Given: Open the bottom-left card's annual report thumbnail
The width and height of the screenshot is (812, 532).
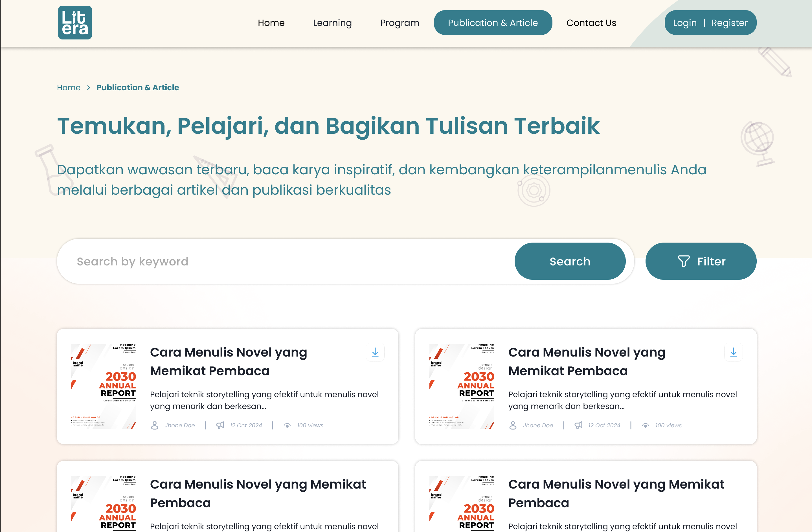Looking at the screenshot, I should coord(103,504).
